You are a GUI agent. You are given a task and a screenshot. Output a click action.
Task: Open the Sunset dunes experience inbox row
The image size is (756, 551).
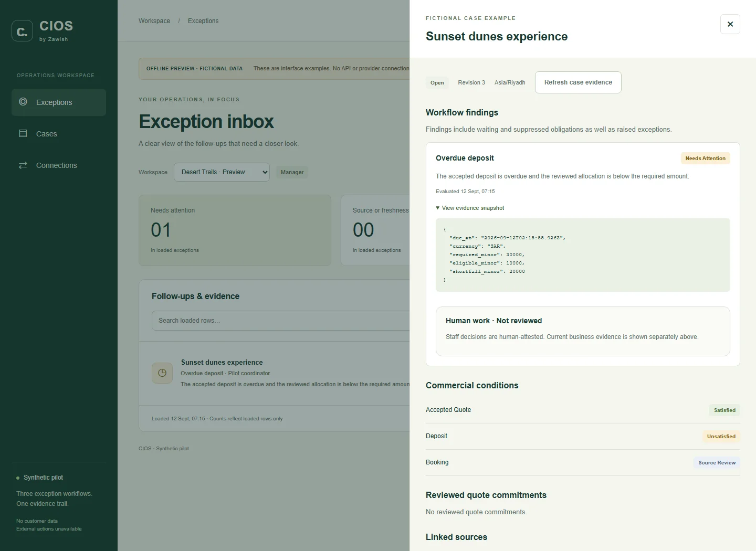[274, 373]
